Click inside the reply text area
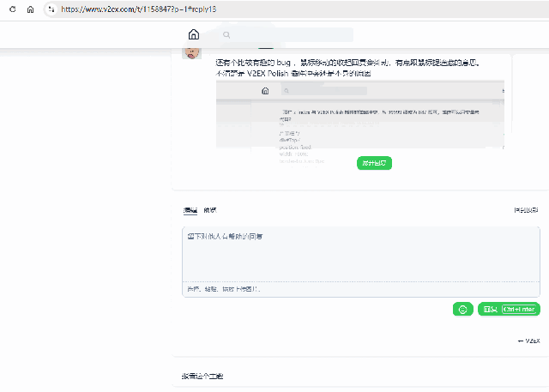The height and width of the screenshot is (392, 549). (360, 253)
